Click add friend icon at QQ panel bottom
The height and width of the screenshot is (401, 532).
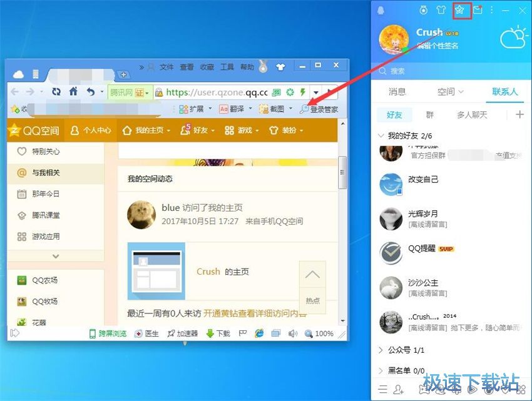(x=398, y=390)
